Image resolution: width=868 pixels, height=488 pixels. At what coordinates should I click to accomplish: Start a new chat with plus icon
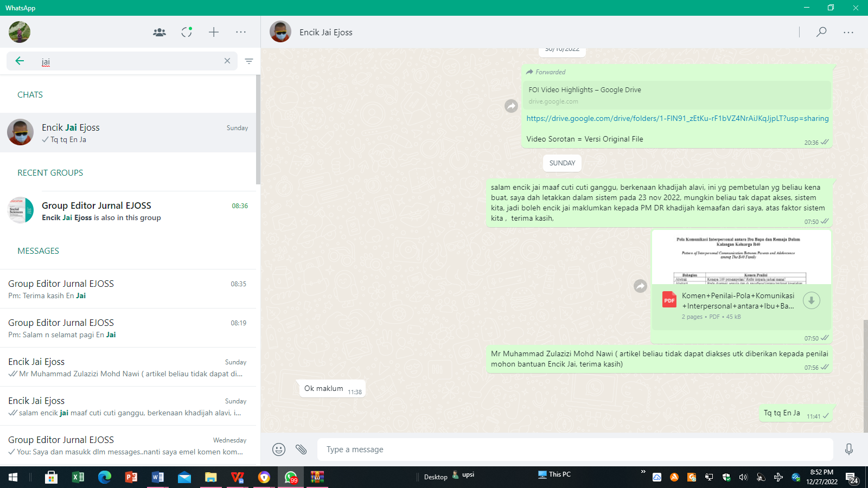click(x=214, y=33)
